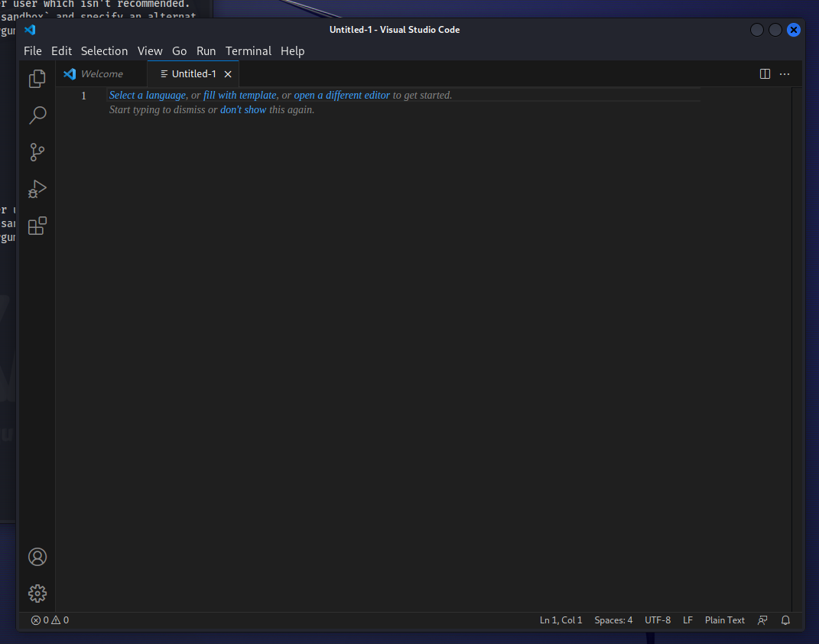
Task: Click the Accounts icon in the activity bar
Action: pyautogui.click(x=37, y=557)
